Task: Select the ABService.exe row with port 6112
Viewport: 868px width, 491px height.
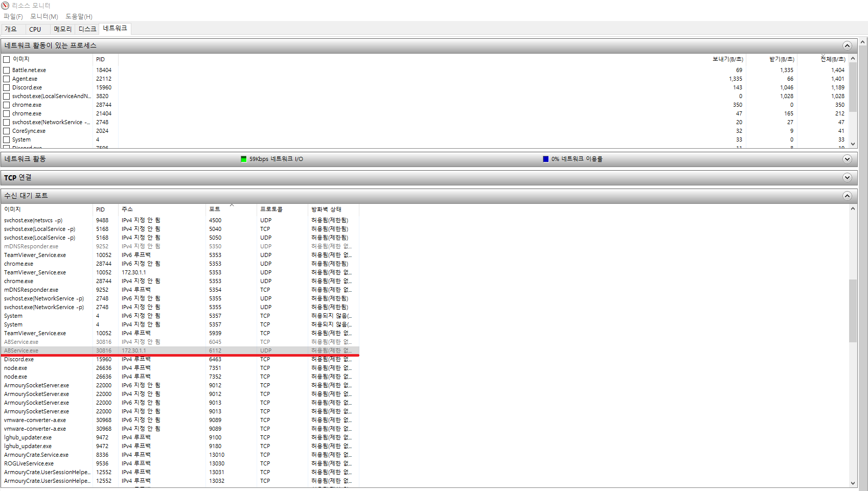Action: (180, 350)
